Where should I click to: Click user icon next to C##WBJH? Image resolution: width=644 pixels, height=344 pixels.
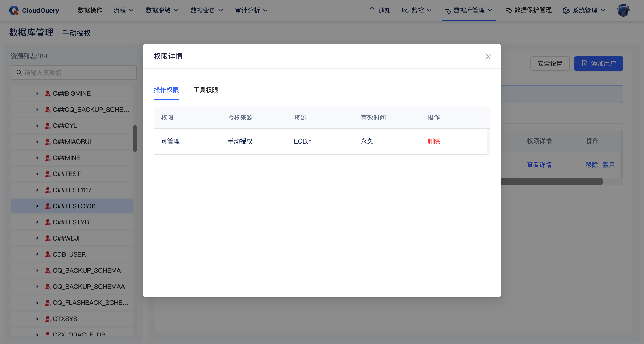coord(47,238)
